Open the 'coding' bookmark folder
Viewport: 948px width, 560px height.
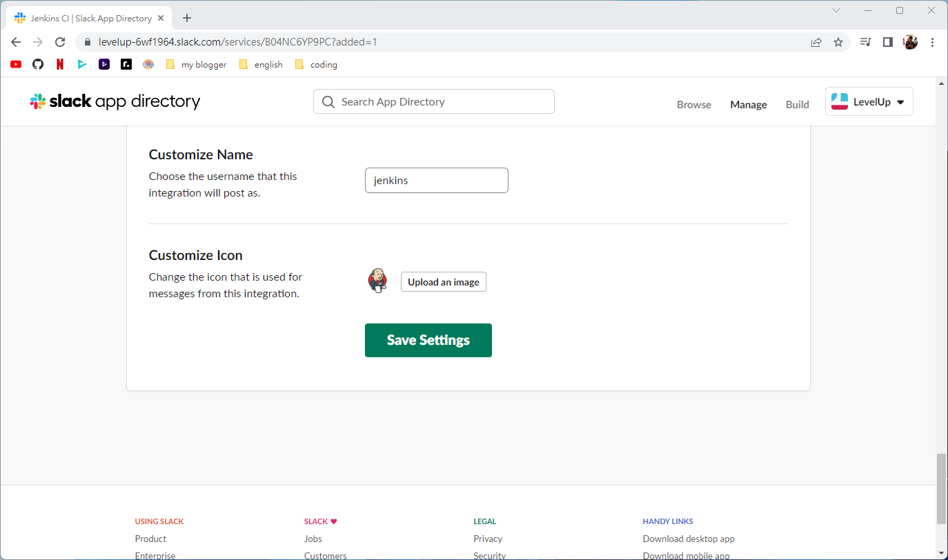click(316, 64)
